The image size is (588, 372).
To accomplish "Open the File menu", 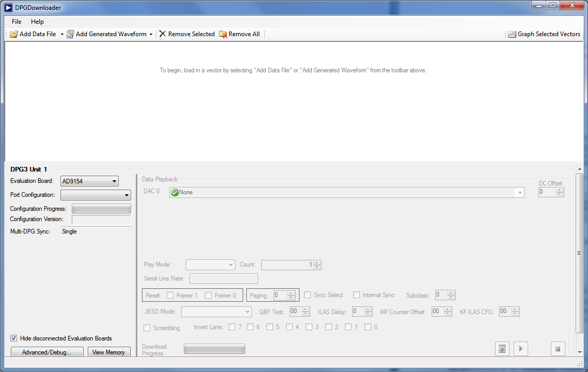I will (17, 22).
